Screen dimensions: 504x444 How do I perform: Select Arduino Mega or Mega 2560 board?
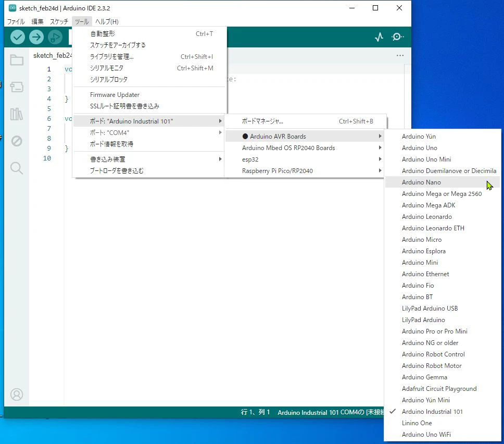coord(443,194)
